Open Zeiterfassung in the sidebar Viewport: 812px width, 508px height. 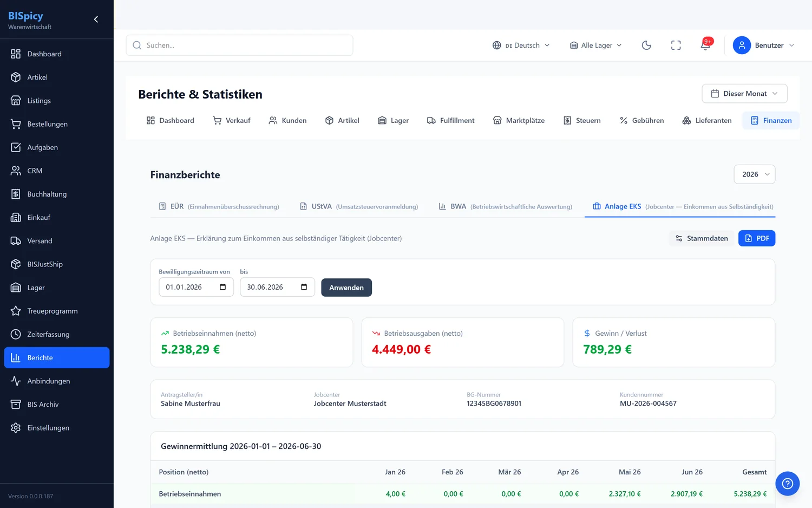click(x=57, y=334)
